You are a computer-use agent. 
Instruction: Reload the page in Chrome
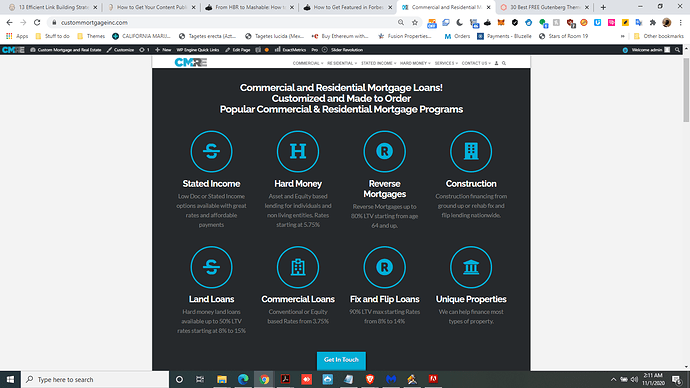point(37,22)
